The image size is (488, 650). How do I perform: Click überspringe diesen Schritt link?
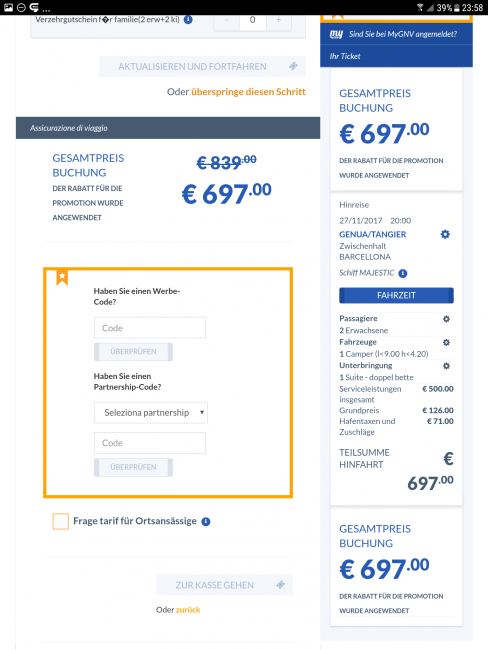(248, 92)
